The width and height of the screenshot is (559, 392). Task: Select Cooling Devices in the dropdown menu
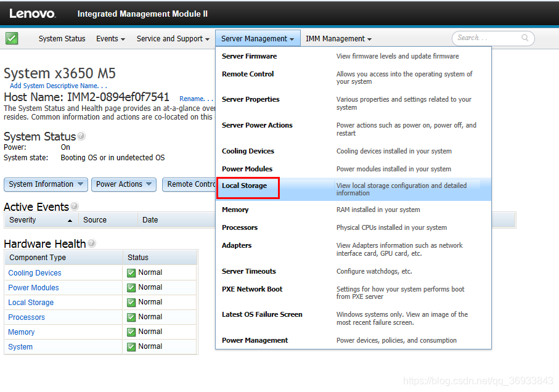point(248,151)
